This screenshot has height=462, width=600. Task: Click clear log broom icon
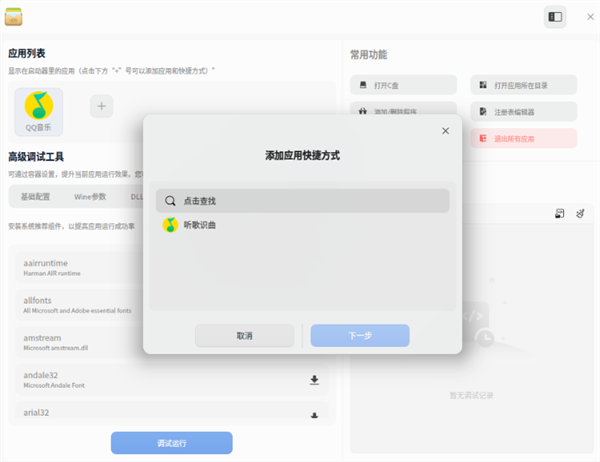(579, 213)
